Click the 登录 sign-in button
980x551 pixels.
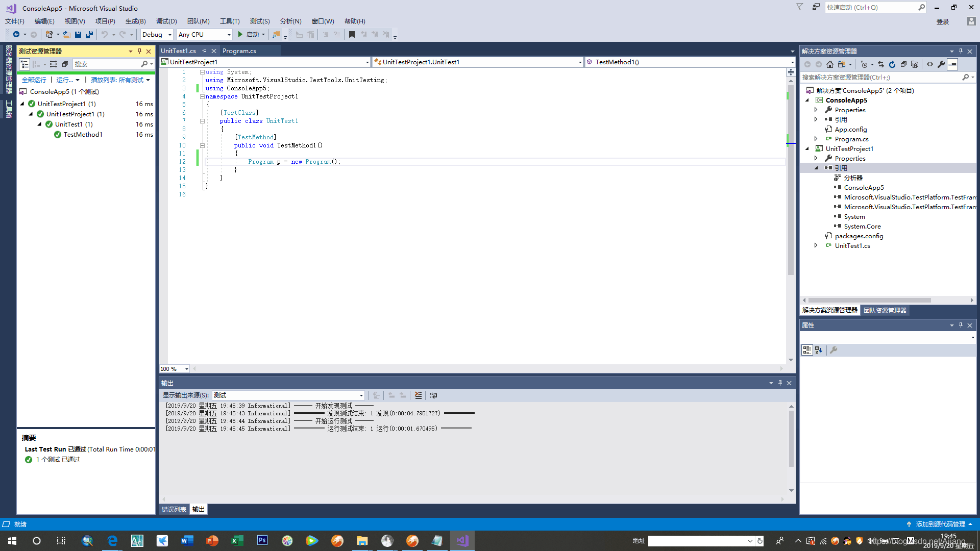click(x=942, y=21)
